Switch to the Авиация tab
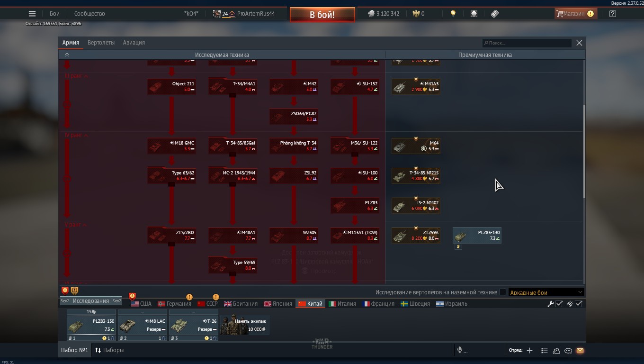The height and width of the screenshot is (364, 644). (134, 43)
